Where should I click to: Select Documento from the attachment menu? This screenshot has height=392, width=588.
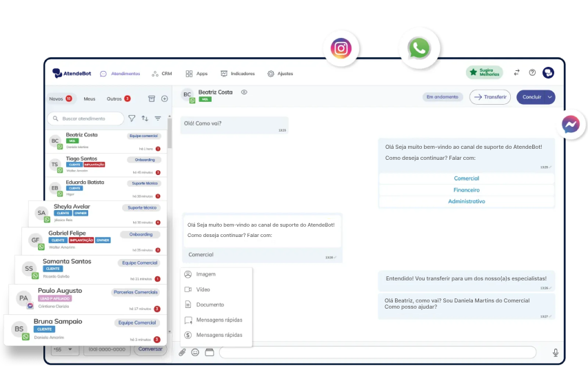tap(210, 305)
